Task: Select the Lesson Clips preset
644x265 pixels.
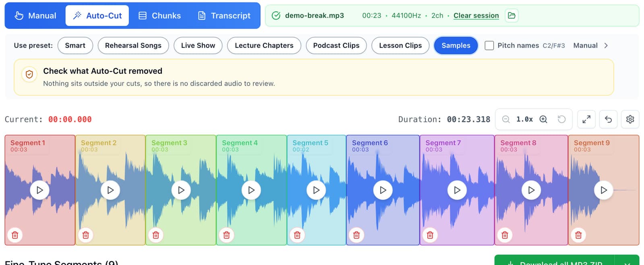Action: coord(400,46)
